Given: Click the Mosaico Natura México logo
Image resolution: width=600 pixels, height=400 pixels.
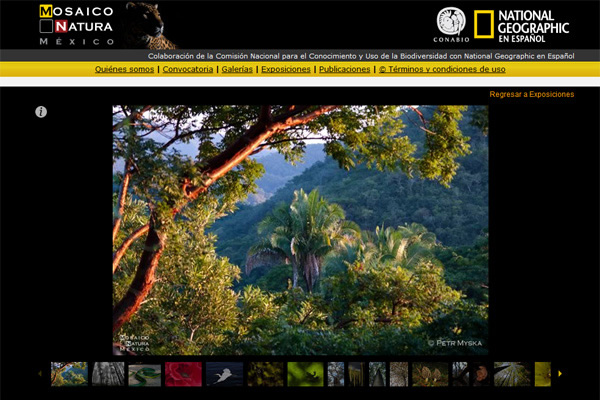Looking at the screenshot, I should [76, 25].
